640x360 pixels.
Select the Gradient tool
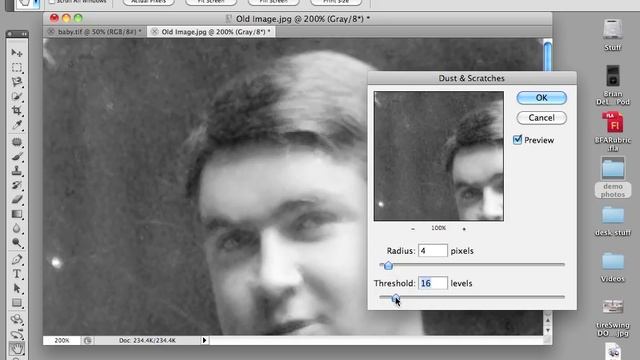point(17,214)
